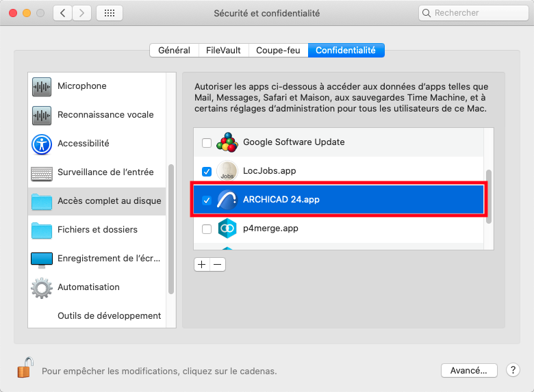Click the LocJobs.app icon
This screenshot has width=534, height=392.
coord(227,171)
